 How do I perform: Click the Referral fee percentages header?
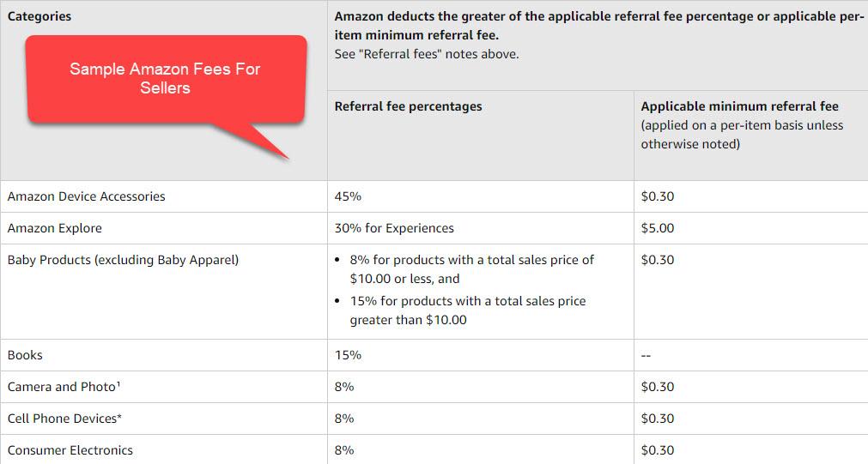pos(408,106)
